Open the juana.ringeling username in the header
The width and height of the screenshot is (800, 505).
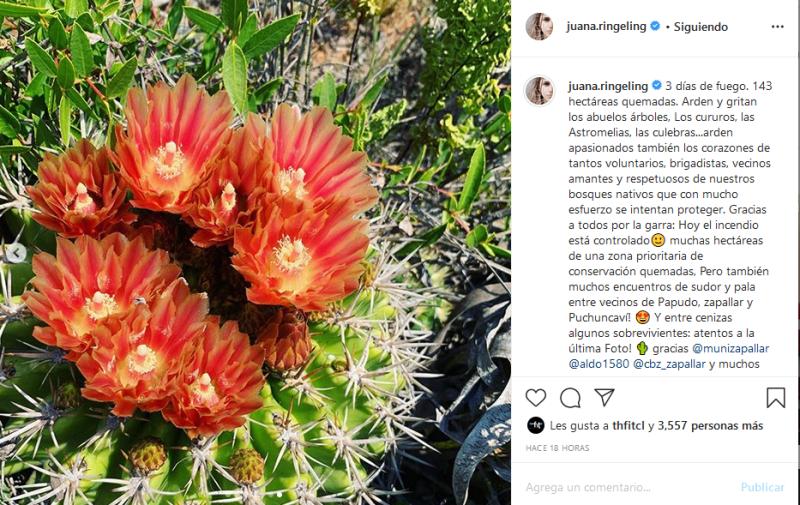click(x=607, y=26)
